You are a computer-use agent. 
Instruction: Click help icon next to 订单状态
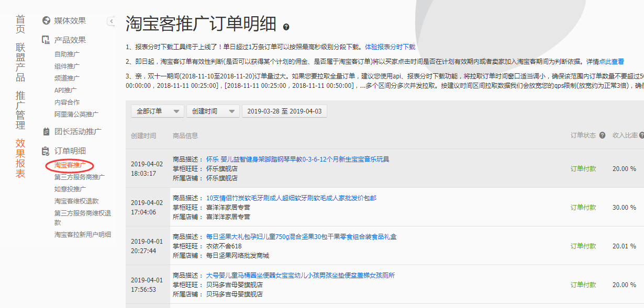pyautogui.click(x=603, y=135)
